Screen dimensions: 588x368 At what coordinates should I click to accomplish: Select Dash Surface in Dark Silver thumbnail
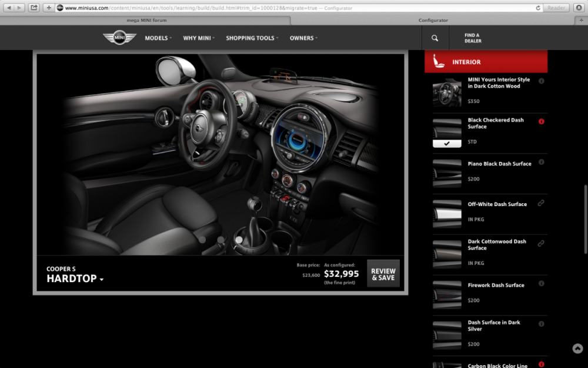point(447,336)
